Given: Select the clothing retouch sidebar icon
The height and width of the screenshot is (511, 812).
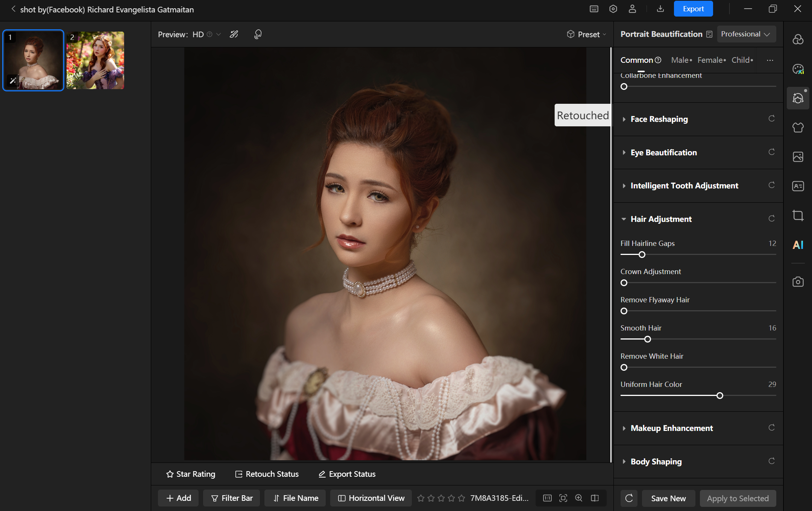Looking at the screenshot, I should (x=798, y=127).
